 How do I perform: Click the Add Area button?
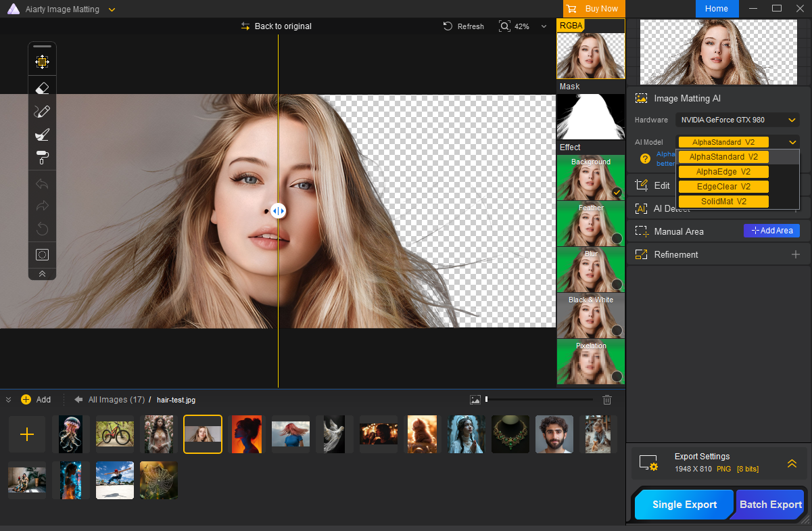[x=771, y=231]
